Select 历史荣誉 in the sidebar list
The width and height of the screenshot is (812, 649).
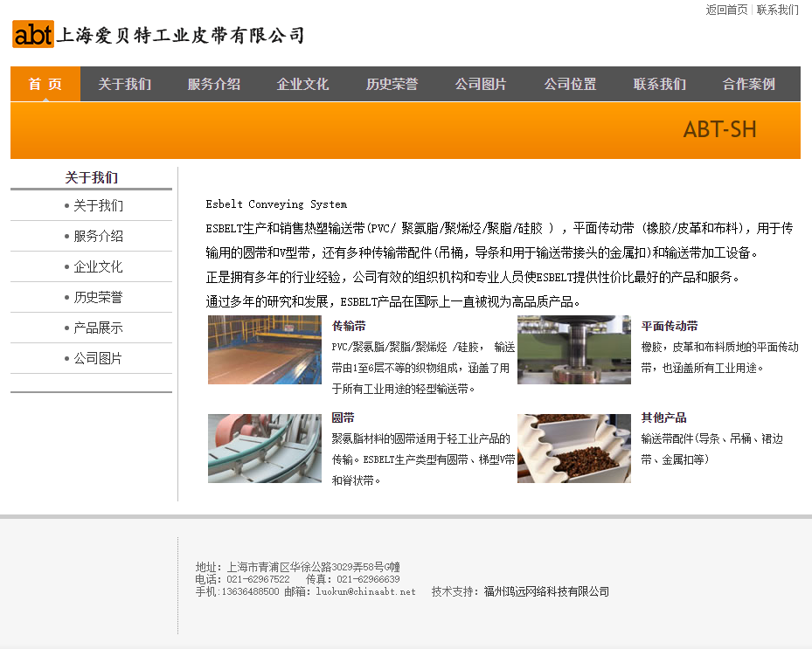pos(98,297)
